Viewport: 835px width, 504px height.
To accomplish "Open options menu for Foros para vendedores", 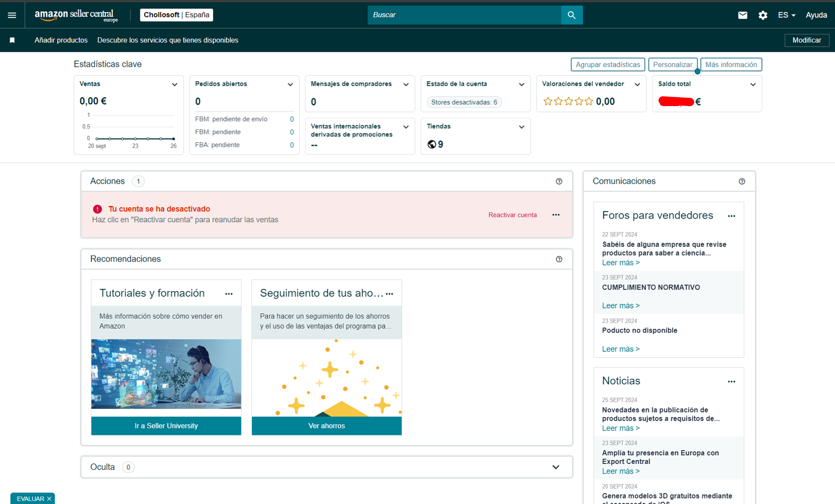I will [x=732, y=216].
